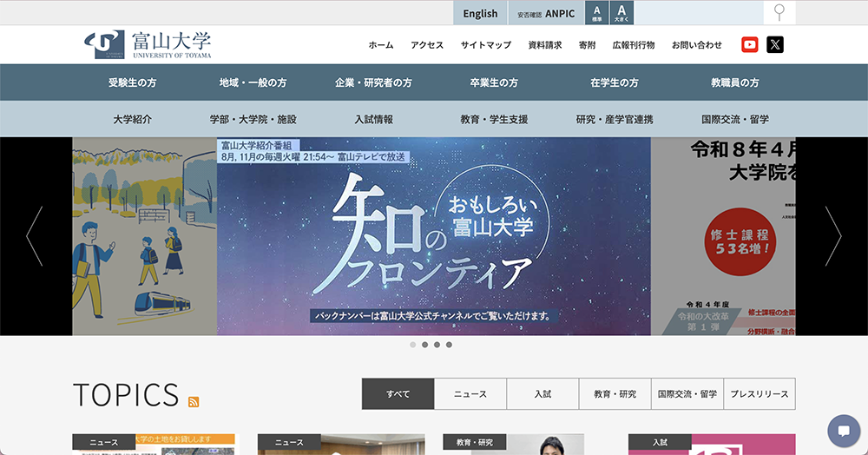
Task: Click the University of Toyama logo
Action: [x=148, y=44]
